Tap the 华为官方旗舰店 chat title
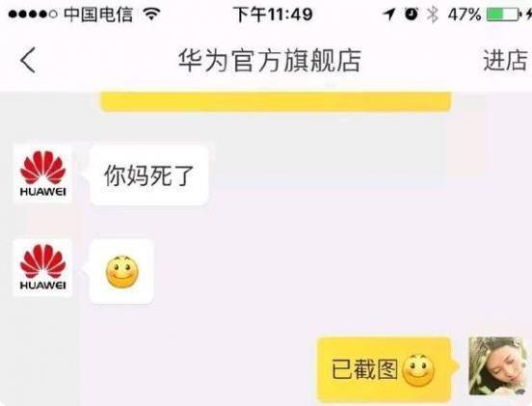The width and height of the screenshot is (532, 406). 270,61
